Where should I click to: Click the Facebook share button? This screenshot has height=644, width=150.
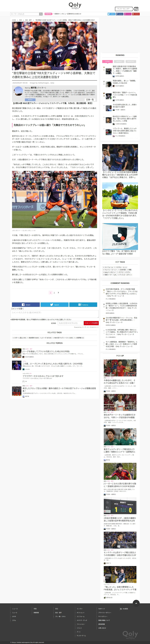[x=26, y=305]
